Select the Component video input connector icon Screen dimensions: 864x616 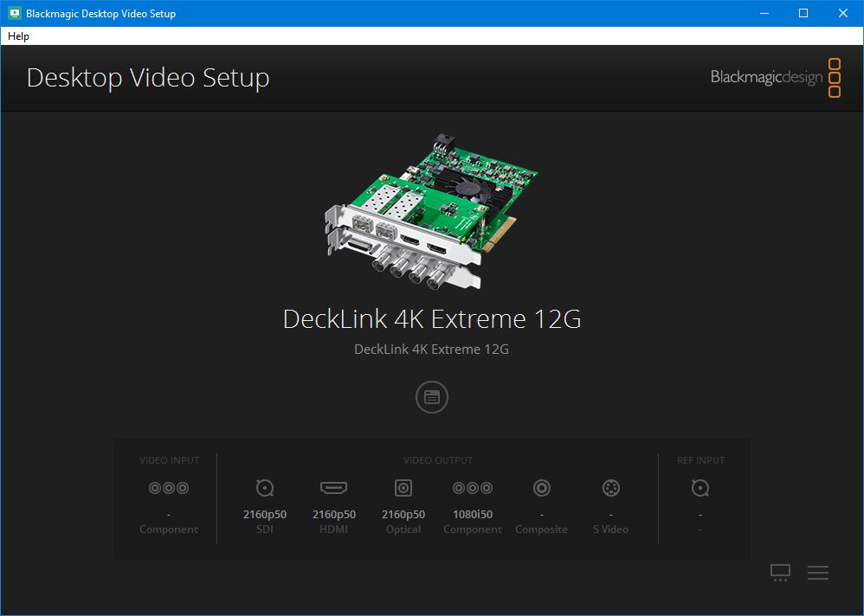pos(169,488)
